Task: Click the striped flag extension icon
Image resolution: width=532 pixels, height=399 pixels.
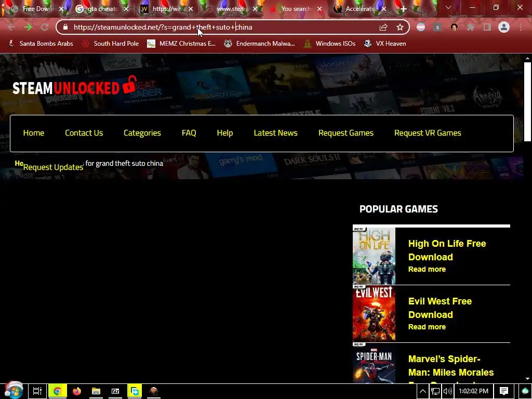Action: (x=421, y=27)
